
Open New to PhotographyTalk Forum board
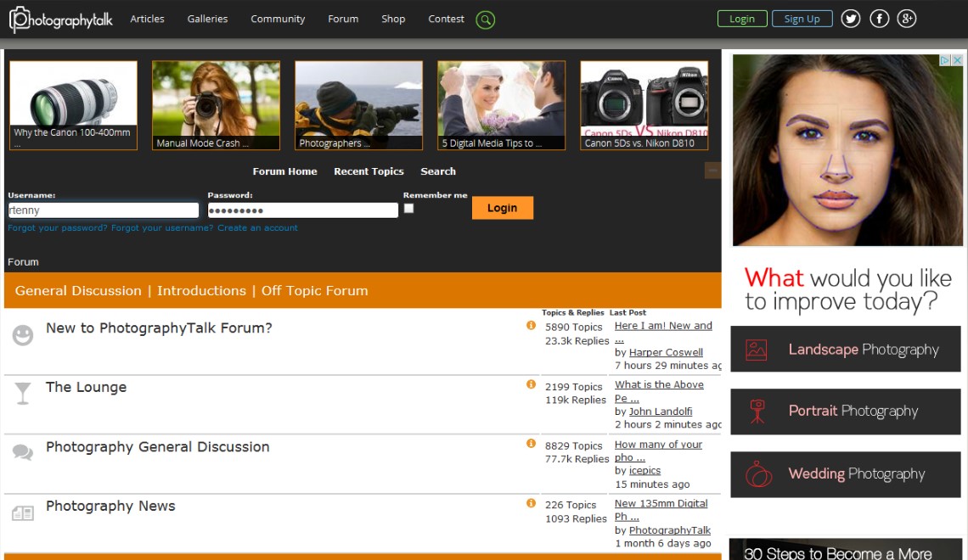pos(159,328)
